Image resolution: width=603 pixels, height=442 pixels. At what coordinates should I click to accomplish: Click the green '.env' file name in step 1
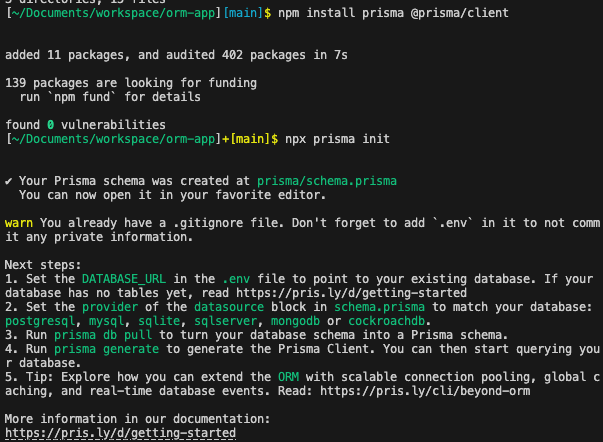236,279
